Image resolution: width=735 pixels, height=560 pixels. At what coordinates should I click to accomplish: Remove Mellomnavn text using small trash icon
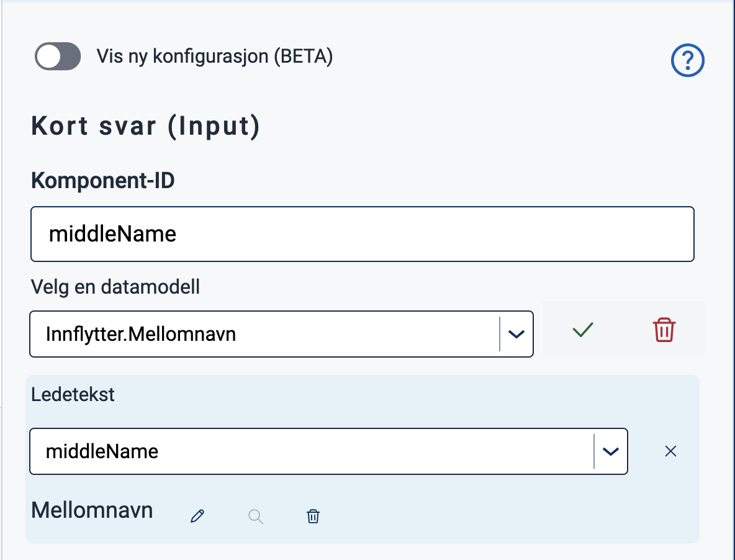[313, 516]
